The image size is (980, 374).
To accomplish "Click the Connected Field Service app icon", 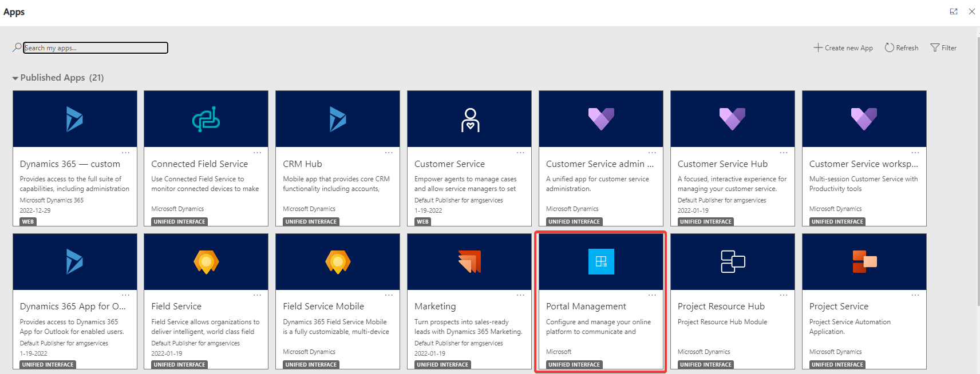I will [x=206, y=119].
